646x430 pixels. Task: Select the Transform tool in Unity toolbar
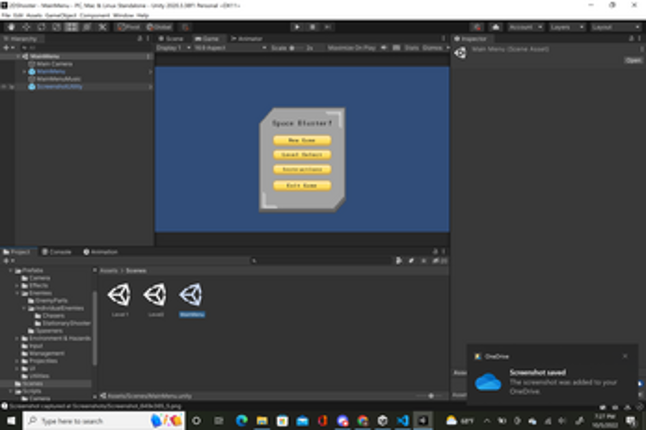(87, 27)
